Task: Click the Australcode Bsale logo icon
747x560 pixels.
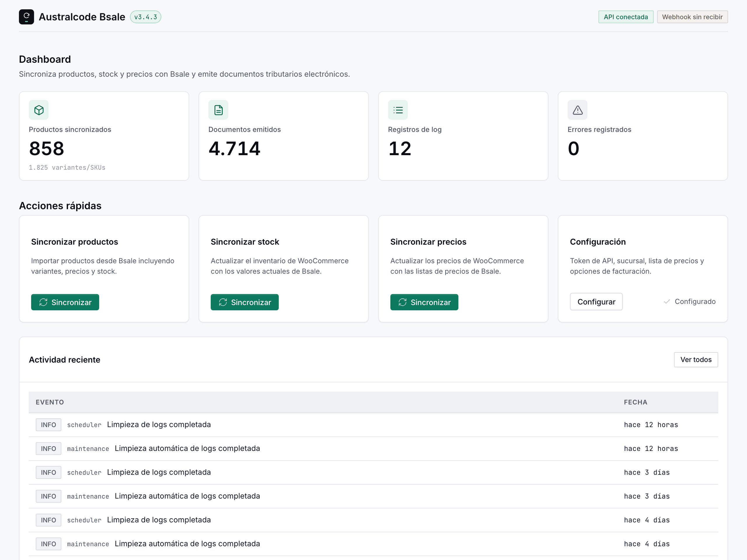Action: pos(26,17)
